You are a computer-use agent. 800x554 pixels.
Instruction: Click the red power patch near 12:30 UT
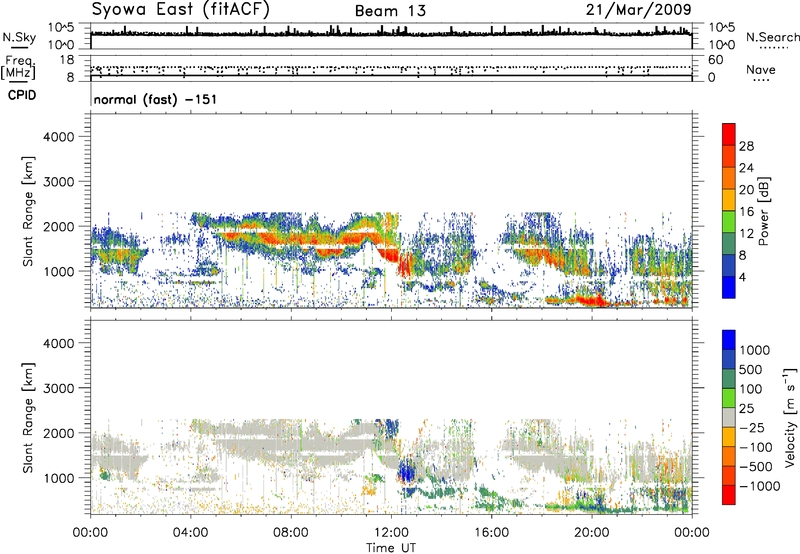click(405, 265)
